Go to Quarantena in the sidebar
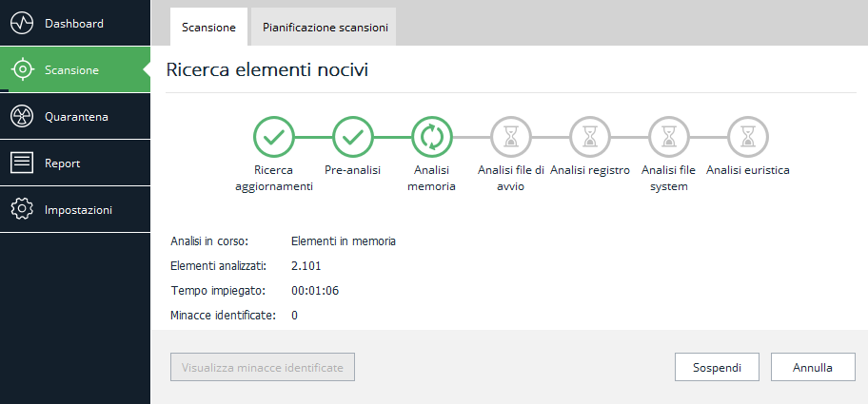 76,116
